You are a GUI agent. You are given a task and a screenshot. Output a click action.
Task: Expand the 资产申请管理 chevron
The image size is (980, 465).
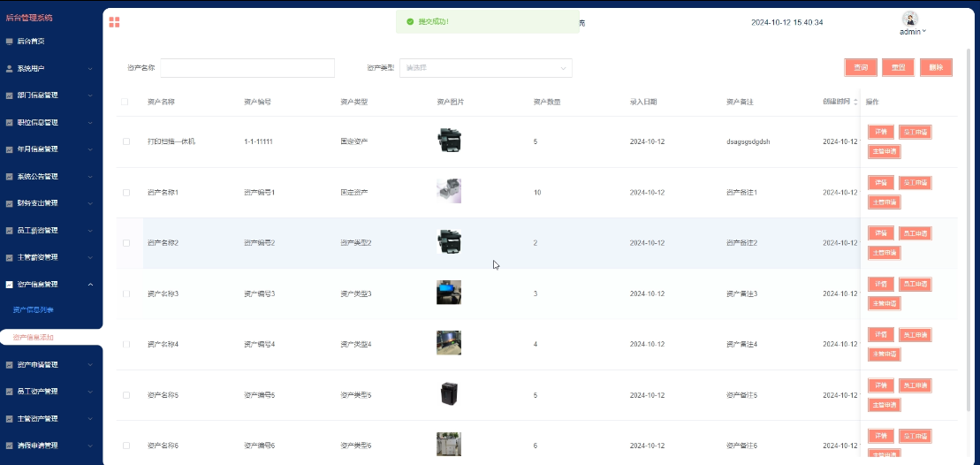point(90,364)
